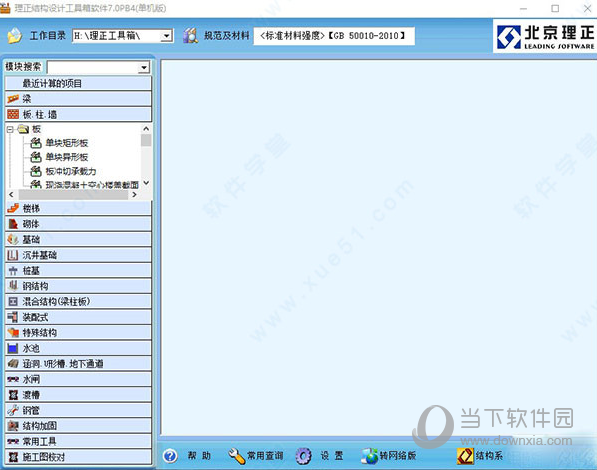This screenshot has height=470, width=597.
Task: Open the 沉井基础 module category
Action: (78, 255)
